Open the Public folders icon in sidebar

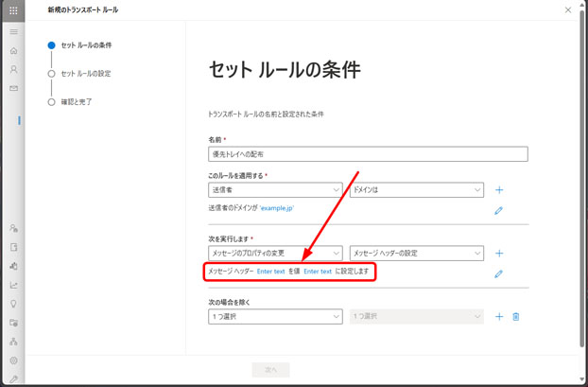[13, 323]
